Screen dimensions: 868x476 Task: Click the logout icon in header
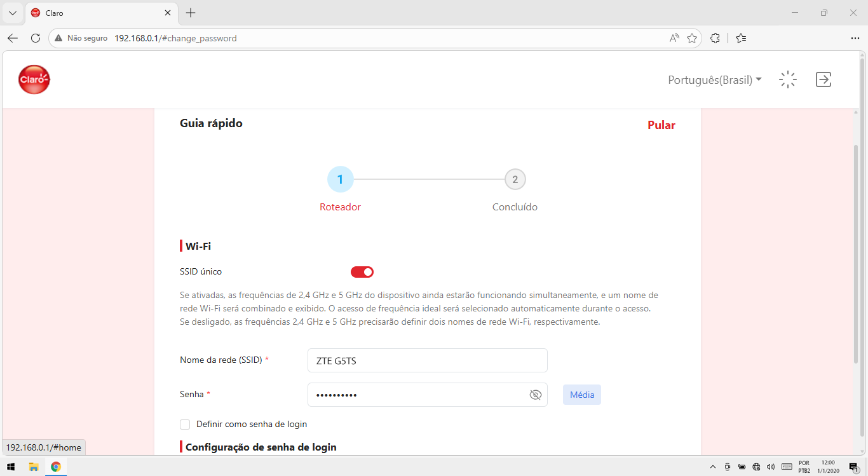pos(824,79)
